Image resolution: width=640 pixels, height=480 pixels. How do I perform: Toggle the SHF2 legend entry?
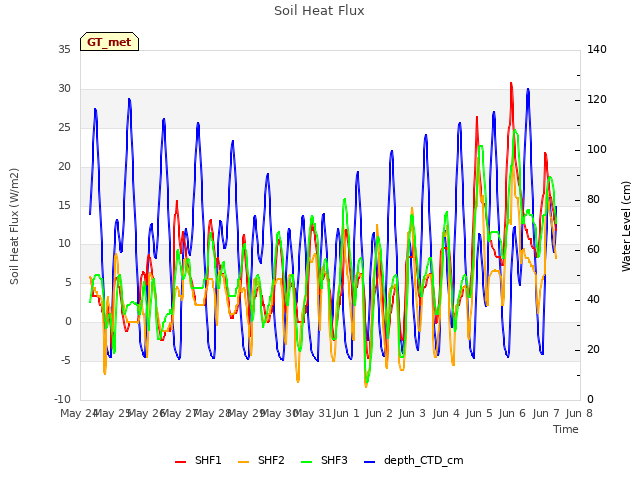click(261, 460)
